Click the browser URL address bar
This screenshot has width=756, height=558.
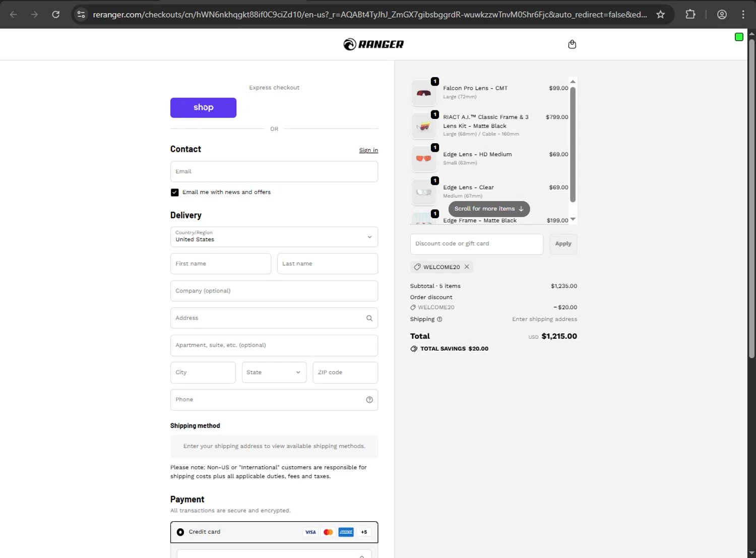(x=370, y=15)
